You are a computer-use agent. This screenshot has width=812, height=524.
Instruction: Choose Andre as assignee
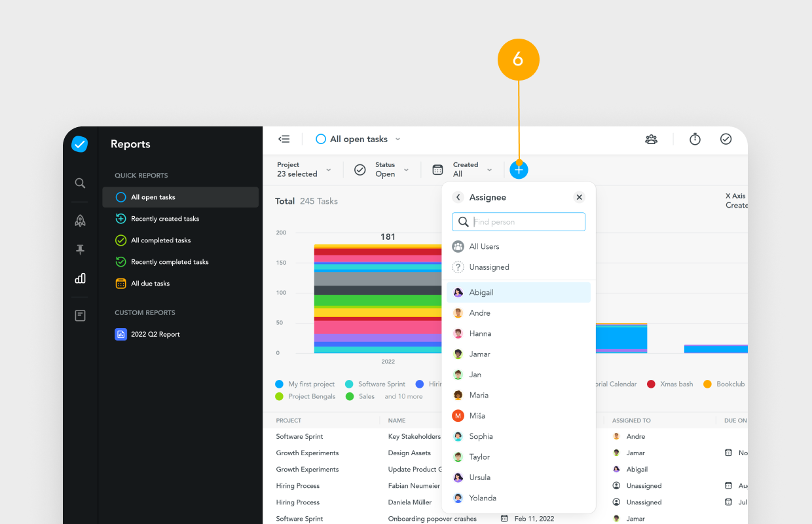tap(519, 313)
